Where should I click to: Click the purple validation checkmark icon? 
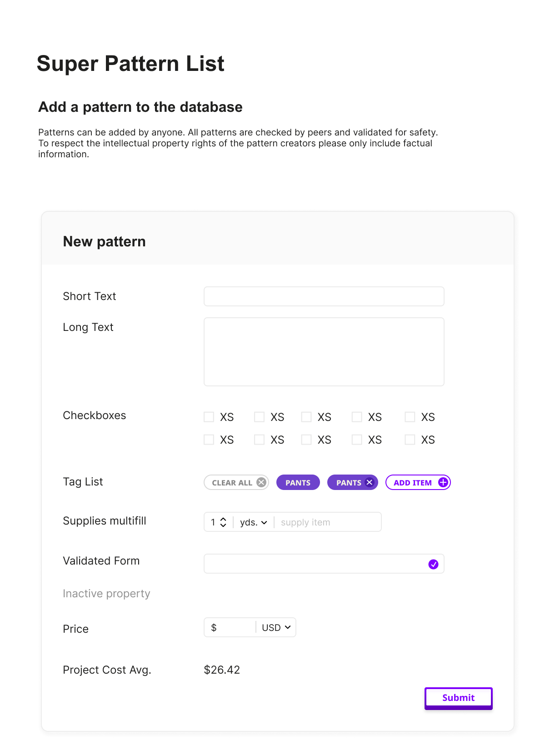[434, 564]
